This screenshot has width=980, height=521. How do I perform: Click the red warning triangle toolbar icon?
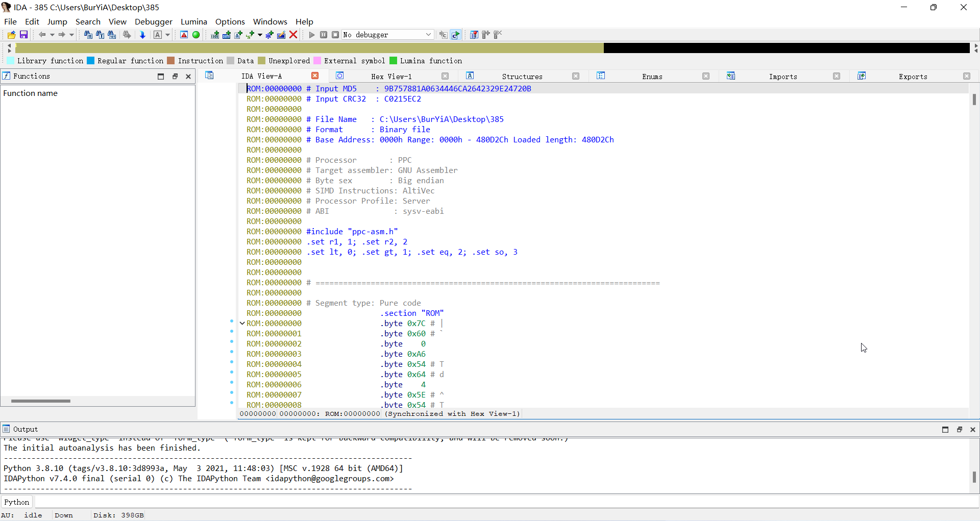(x=184, y=35)
